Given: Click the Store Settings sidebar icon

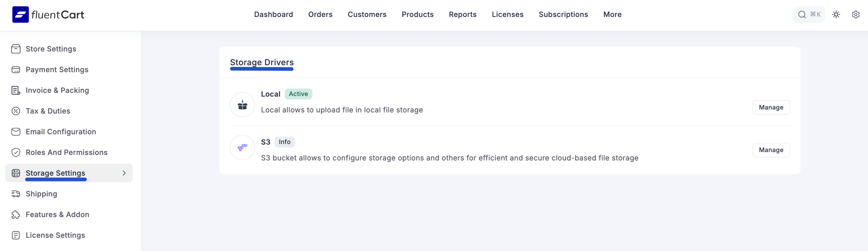Looking at the screenshot, I should pos(16,49).
